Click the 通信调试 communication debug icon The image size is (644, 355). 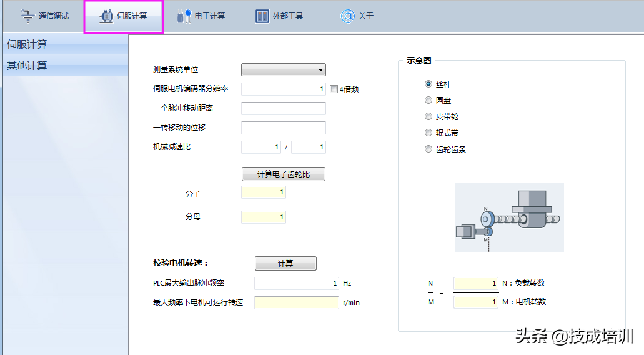[x=26, y=16]
